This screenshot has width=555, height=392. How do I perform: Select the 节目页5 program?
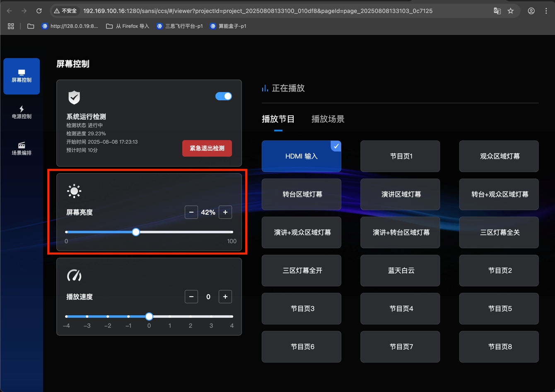point(499,309)
